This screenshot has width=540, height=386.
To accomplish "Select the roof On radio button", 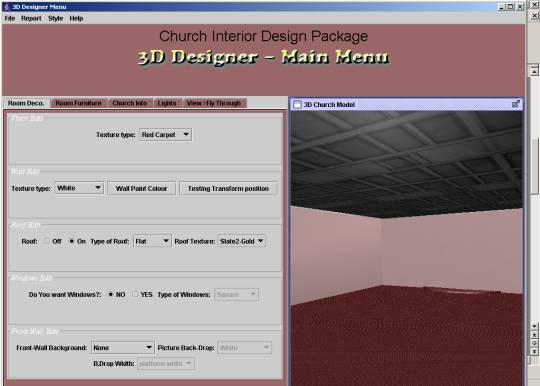I will click(72, 241).
